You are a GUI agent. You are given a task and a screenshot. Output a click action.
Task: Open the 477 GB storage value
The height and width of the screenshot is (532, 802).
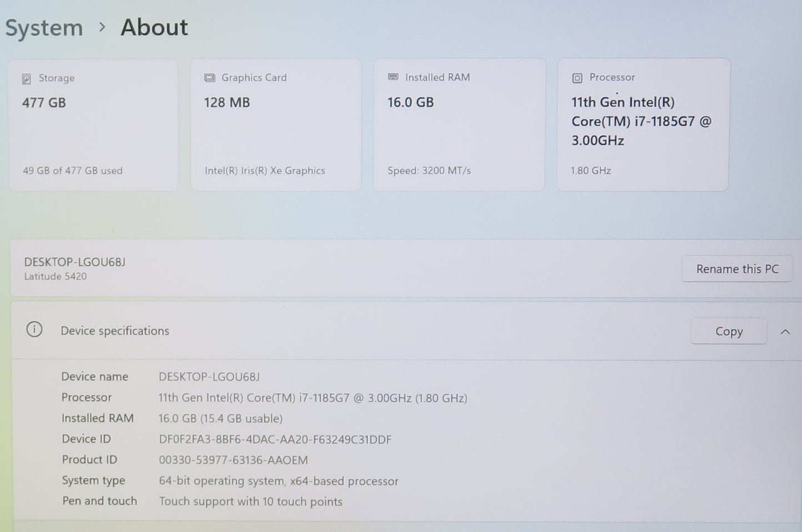point(44,103)
